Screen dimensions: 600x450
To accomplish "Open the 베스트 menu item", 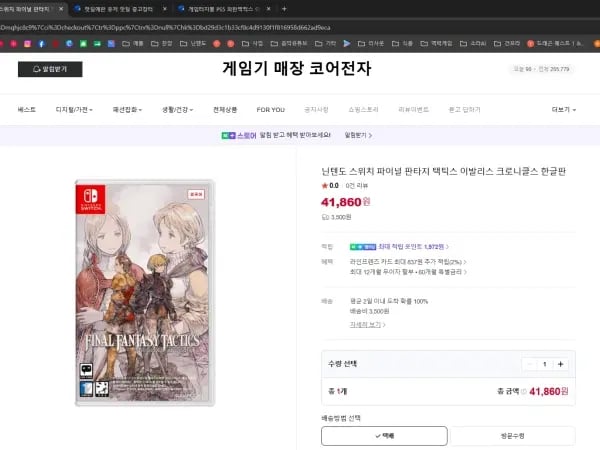I will pos(26,109).
